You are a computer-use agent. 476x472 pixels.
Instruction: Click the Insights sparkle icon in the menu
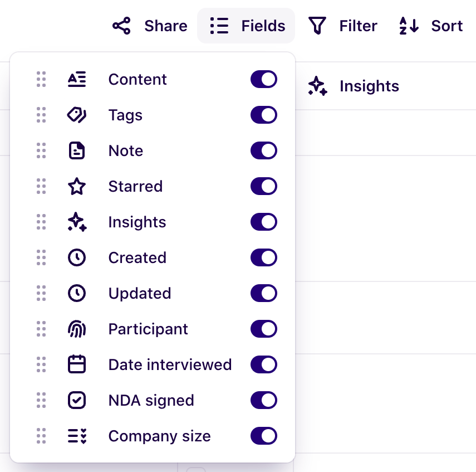pyautogui.click(x=77, y=222)
